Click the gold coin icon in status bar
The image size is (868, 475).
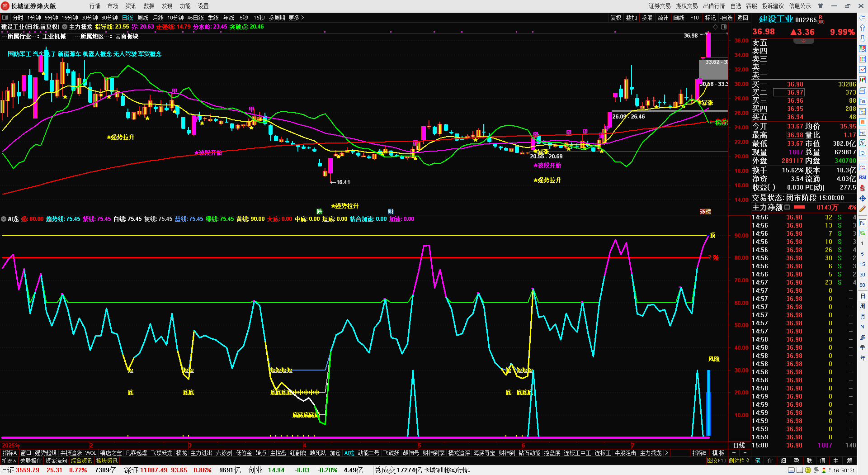[808, 470]
